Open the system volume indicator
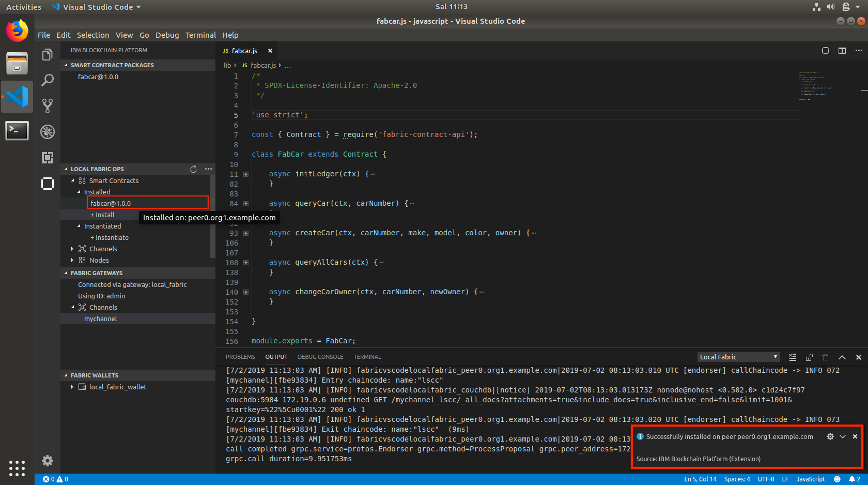Screen dimensions: 868x485 pyautogui.click(x=830, y=7)
